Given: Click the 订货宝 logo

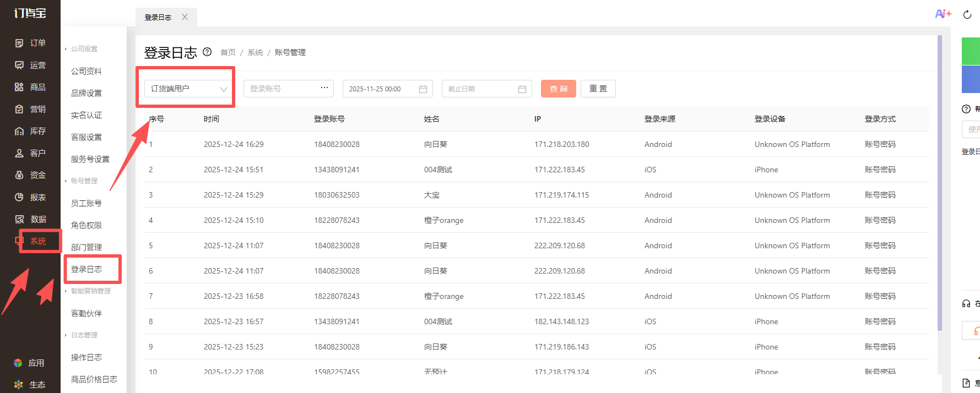Looking at the screenshot, I should pyautogui.click(x=30, y=13).
